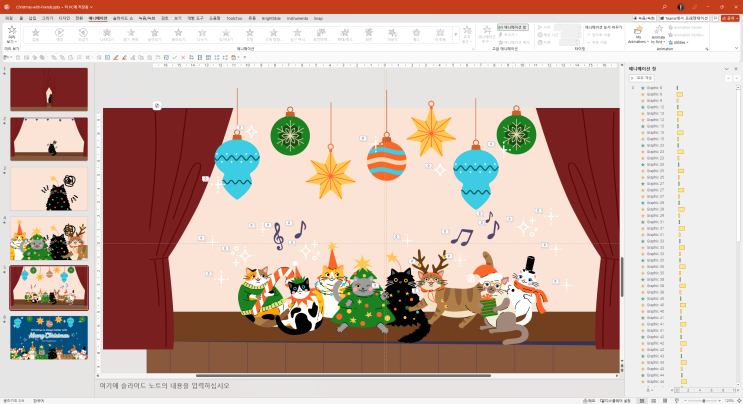Click the zoom slider in status bar

click(704, 401)
